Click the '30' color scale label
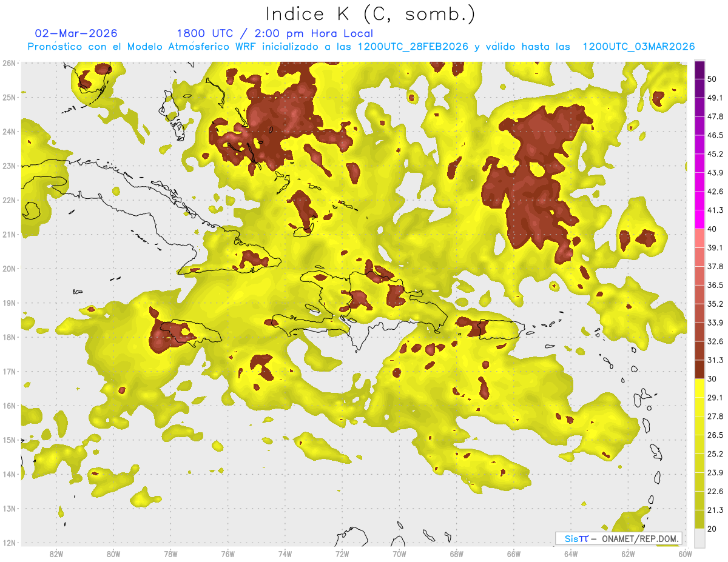Screen dimensions: 728x562 click(712, 379)
